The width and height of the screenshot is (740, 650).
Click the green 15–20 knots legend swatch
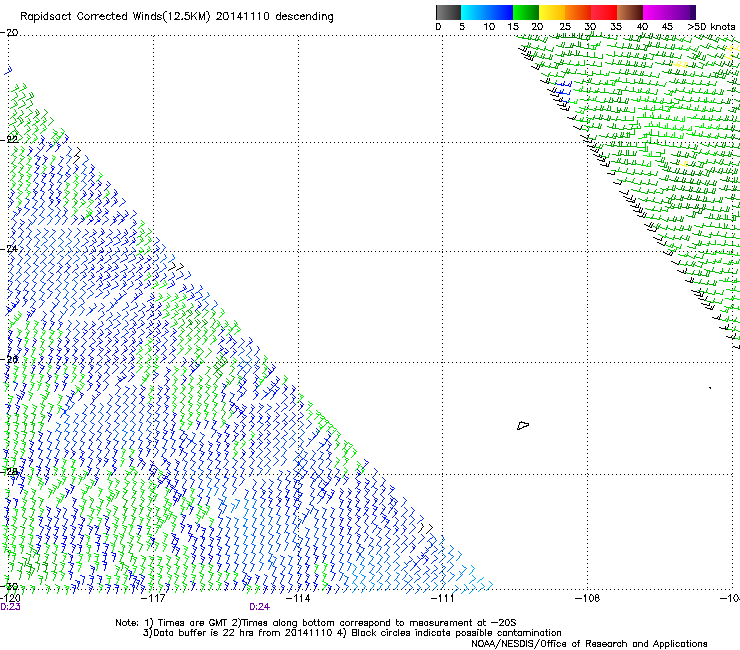point(526,12)
